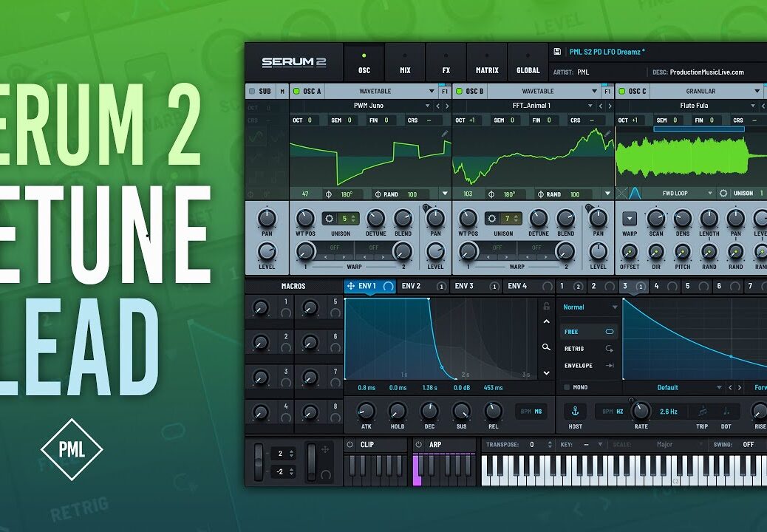Open OSC A unison gear settings
The height and width of the screenshot is (532, 767).
click(329, 219)
